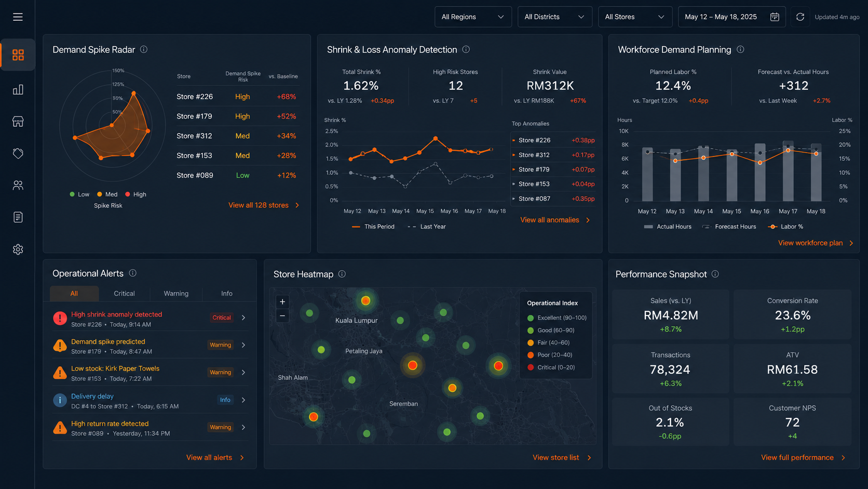Click the Excellent (90–100) legend swatch
The height and width of the screenshot is (489, 868).
531,318
